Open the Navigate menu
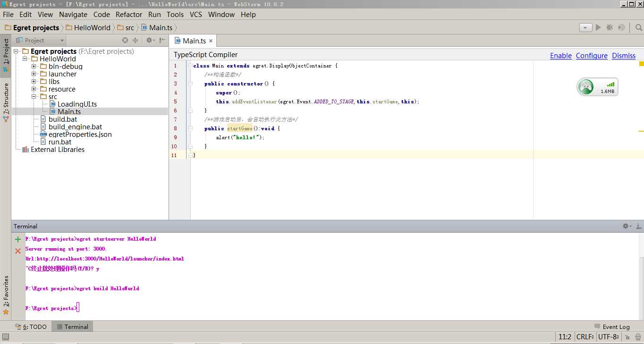The image size is (644, 344). (x=73, y=15)
